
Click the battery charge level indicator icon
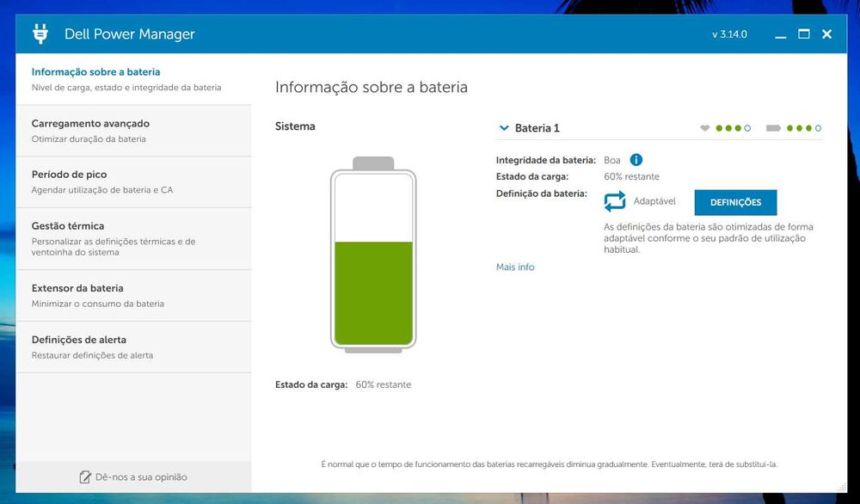point(773,128)
